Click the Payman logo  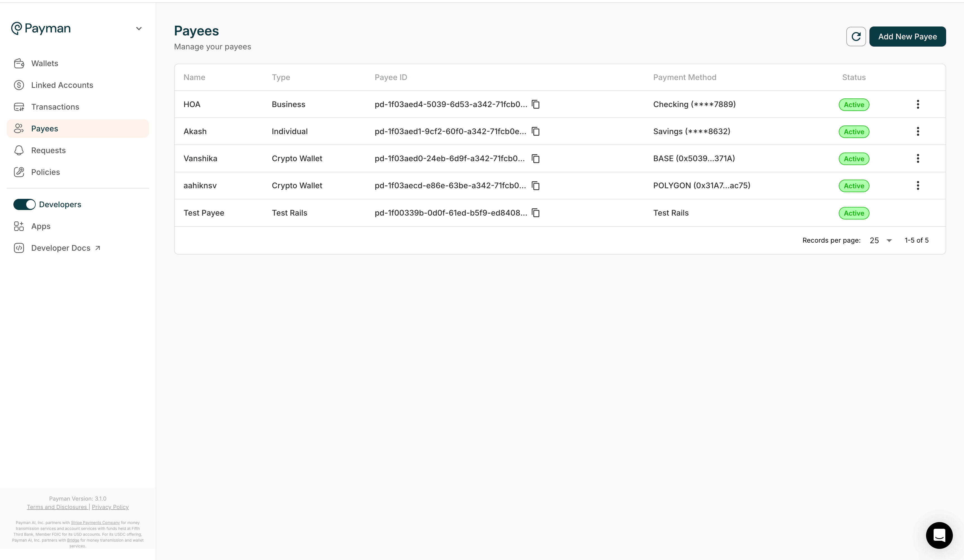pos(41,28)
